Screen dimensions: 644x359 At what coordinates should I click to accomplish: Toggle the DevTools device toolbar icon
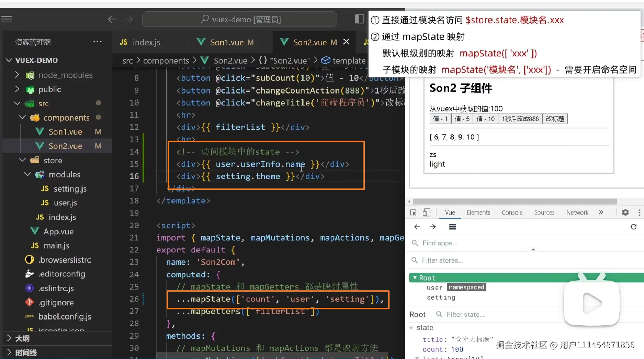tap(426, 213)
